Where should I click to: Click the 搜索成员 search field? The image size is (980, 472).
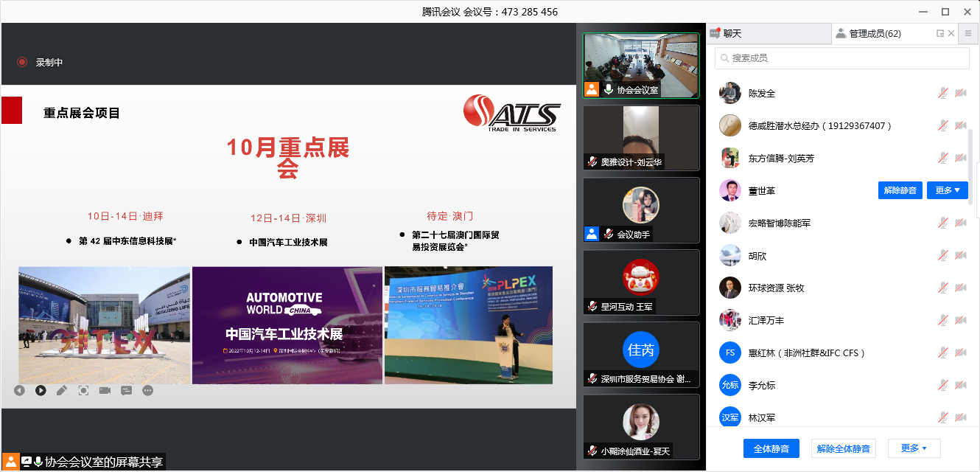click(842, 58)
